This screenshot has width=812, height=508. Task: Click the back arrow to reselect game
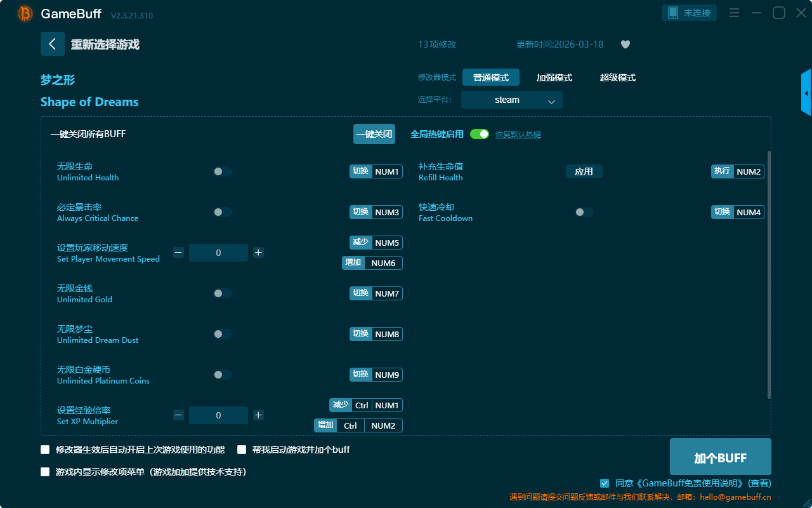click(x=53, y=44)
